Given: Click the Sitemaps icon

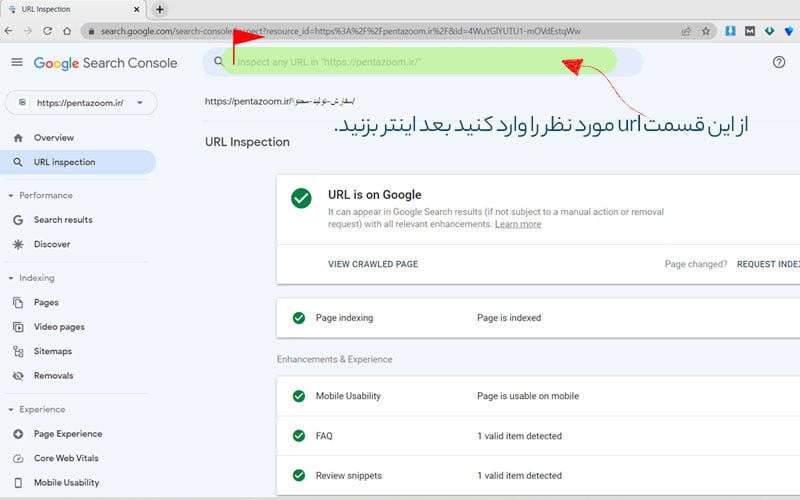Looking at the screenshot, I should (x=18, y=352).
